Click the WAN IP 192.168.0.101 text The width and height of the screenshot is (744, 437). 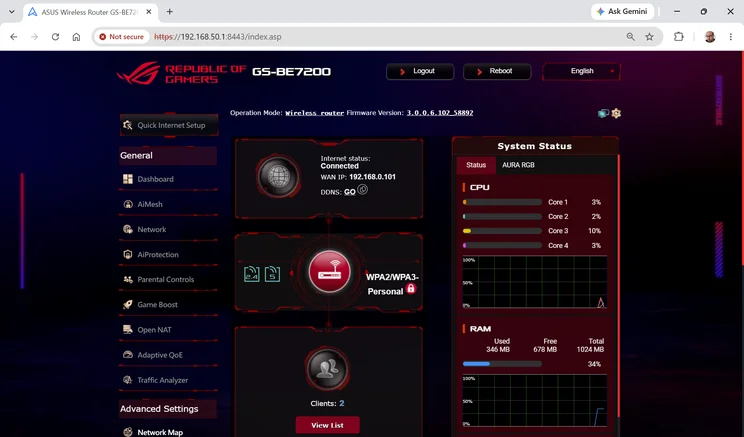click(x=372, y=177)
